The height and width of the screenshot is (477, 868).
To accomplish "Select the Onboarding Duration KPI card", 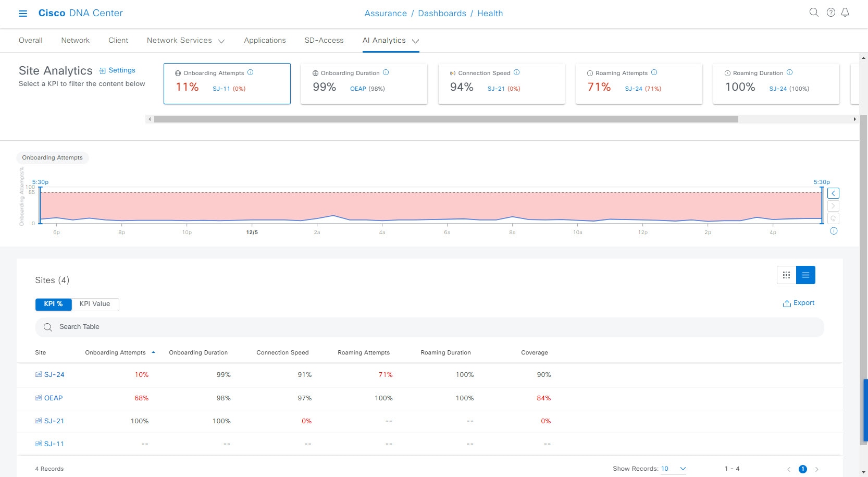I will [x=364, y=83].
